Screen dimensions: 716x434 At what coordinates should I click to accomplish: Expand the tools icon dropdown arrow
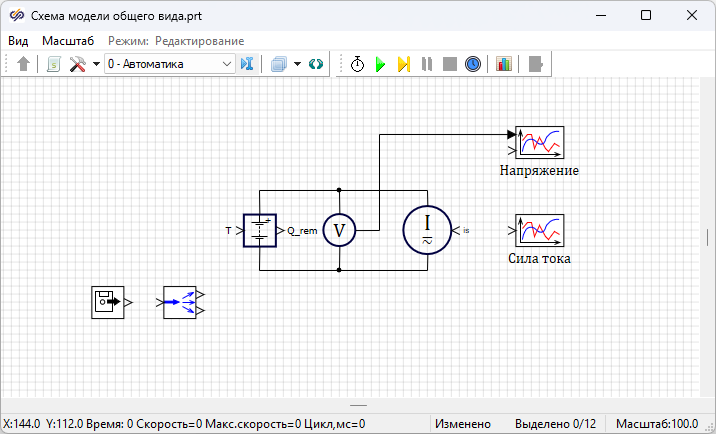coord(95,64)
